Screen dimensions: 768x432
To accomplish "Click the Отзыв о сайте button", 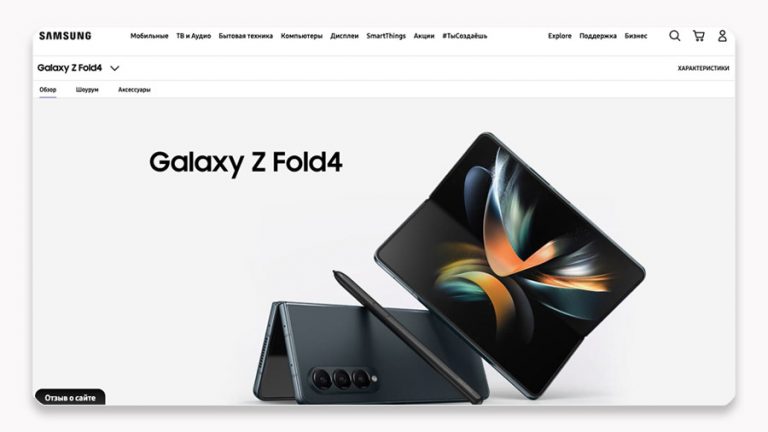I will 70,397.
